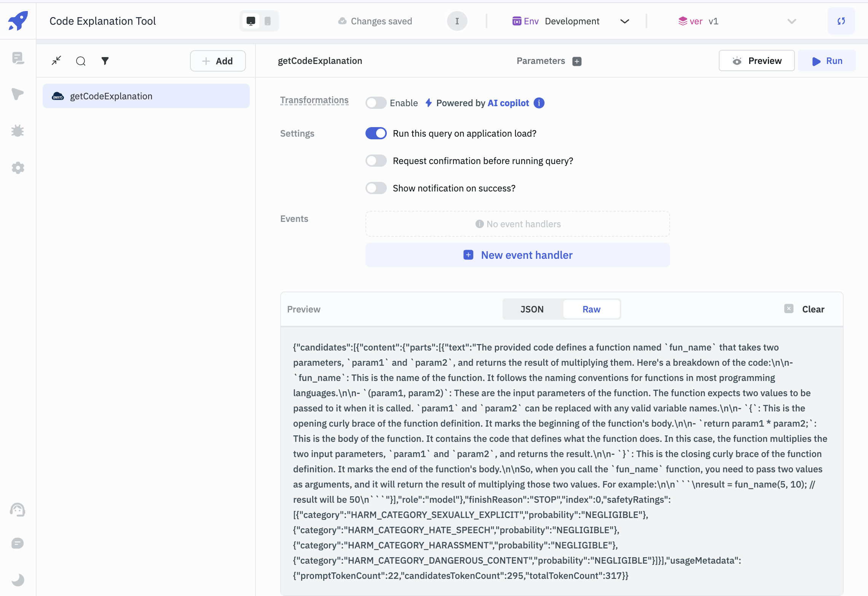Toggle dark mode moon icon
The width and height of the screenshot is (868, 596).
point(18,580)
